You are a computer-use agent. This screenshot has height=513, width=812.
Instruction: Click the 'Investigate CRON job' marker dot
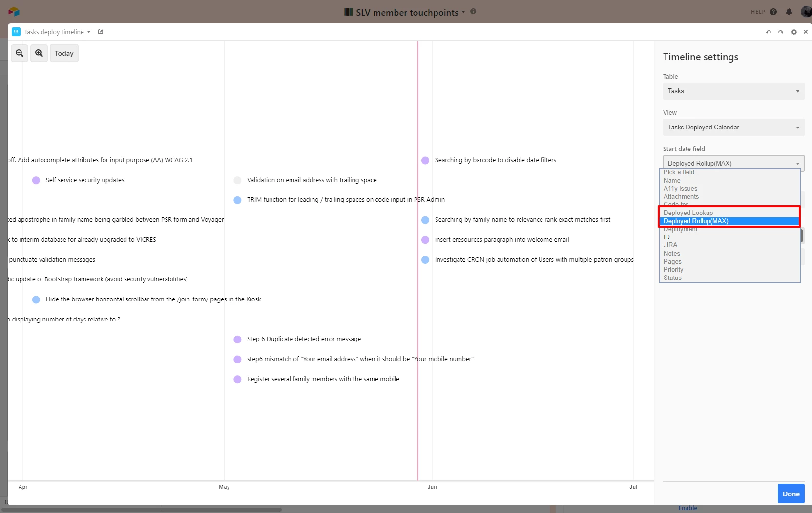tap(425, 260)
